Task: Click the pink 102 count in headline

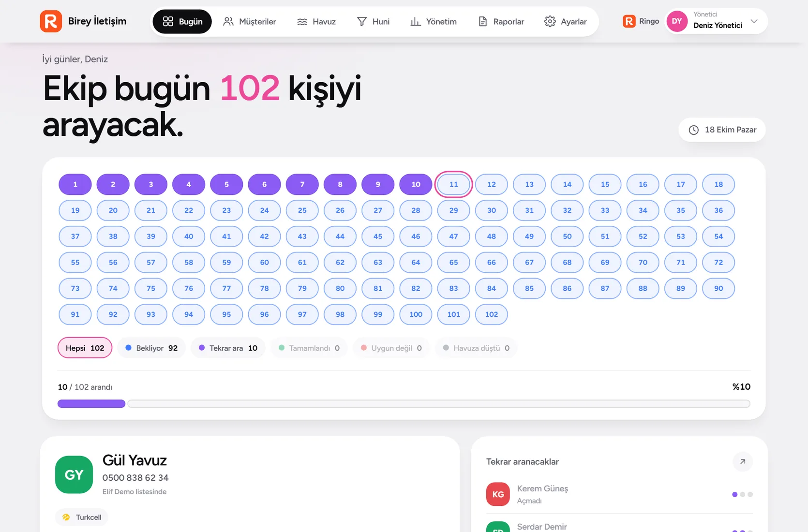Action: [250, 89]
